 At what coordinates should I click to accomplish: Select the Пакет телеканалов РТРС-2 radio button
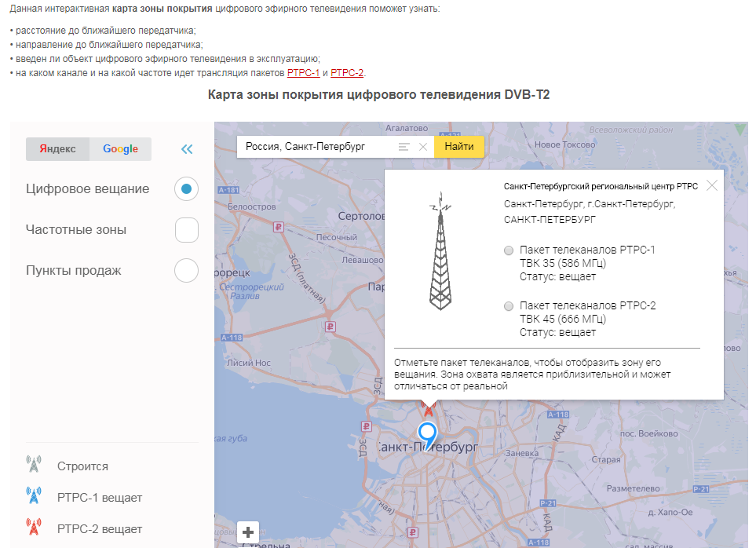tap(509, 306)
